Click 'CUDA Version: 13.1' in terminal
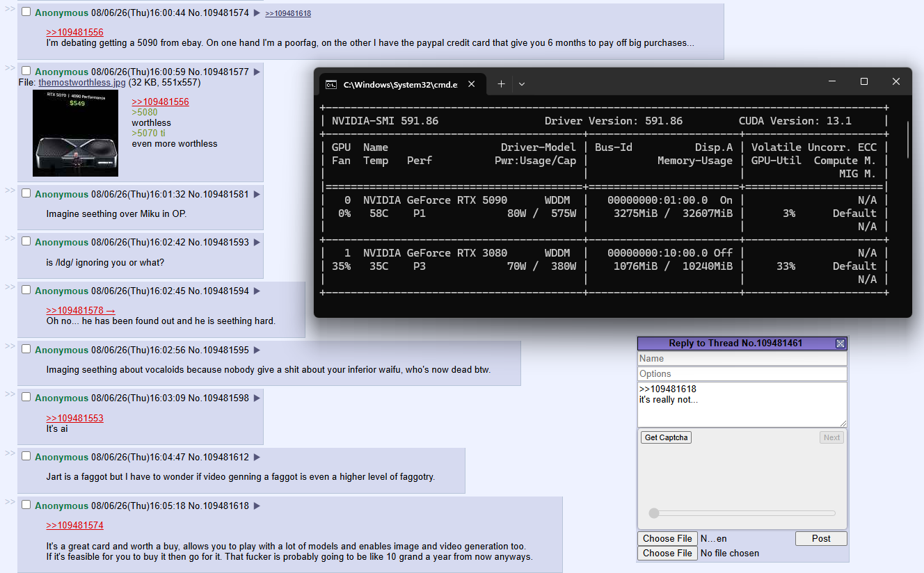 (x=795, y=121)
